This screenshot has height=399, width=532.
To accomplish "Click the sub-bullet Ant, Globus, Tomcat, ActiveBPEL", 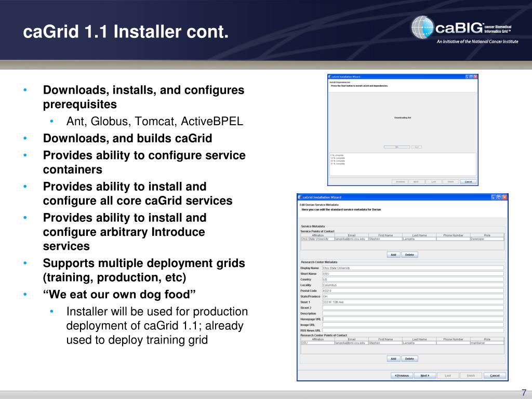I will tap(155, 122).
